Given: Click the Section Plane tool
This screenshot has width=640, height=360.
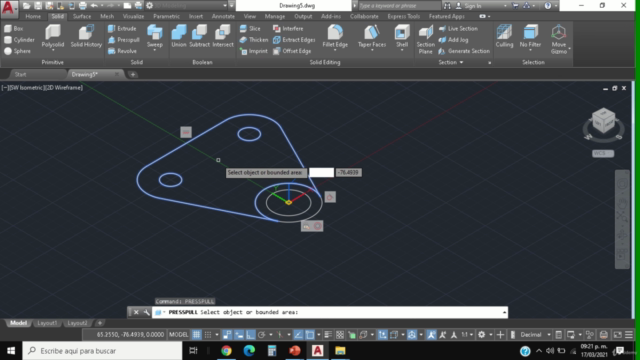Looking at the screenshot, I should point(426,40).
